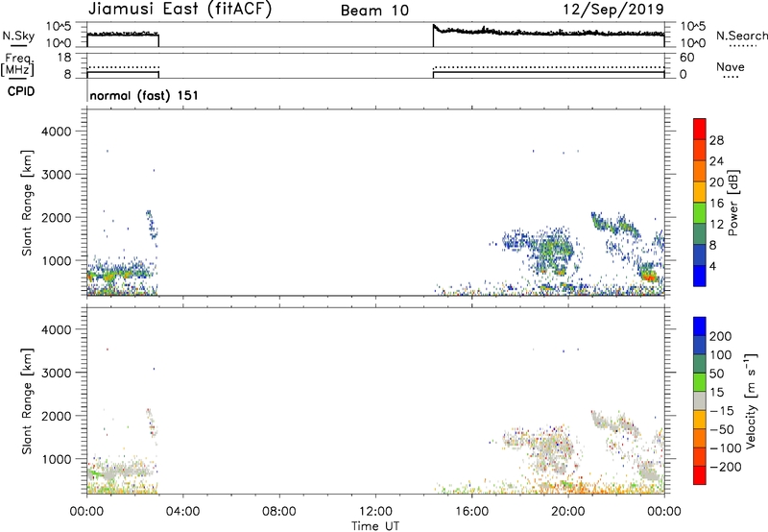Pick the orange Velocity segment between -50 and -100

(700, 439)
